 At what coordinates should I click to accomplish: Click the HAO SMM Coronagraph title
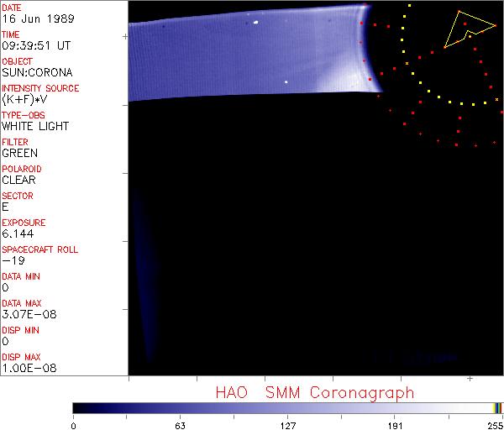315,393
